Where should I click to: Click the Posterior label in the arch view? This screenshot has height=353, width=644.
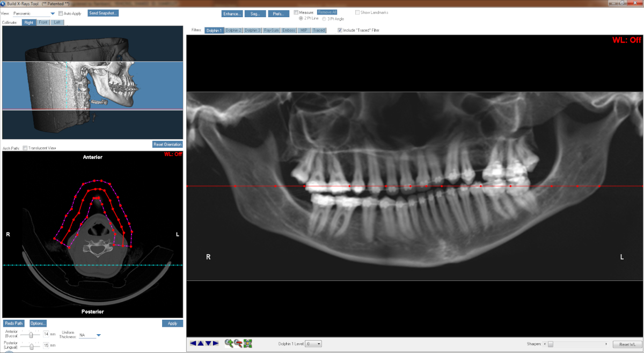click(92, 312)
